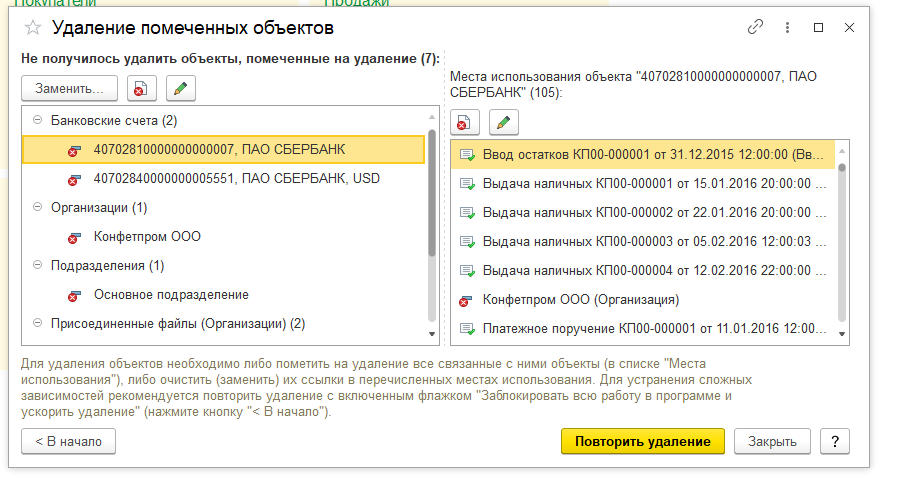
Task: Click usage list scrollbar up arrow
Action: click(x=842, y=151)
